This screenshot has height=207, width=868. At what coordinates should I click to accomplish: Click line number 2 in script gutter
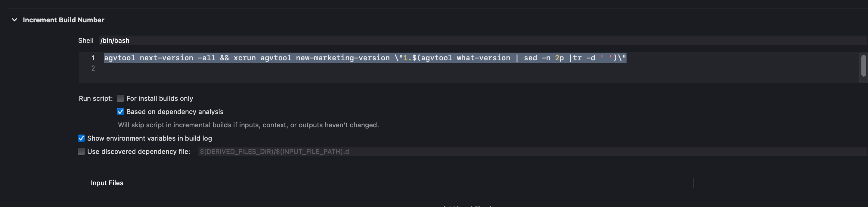pos(93,68)
